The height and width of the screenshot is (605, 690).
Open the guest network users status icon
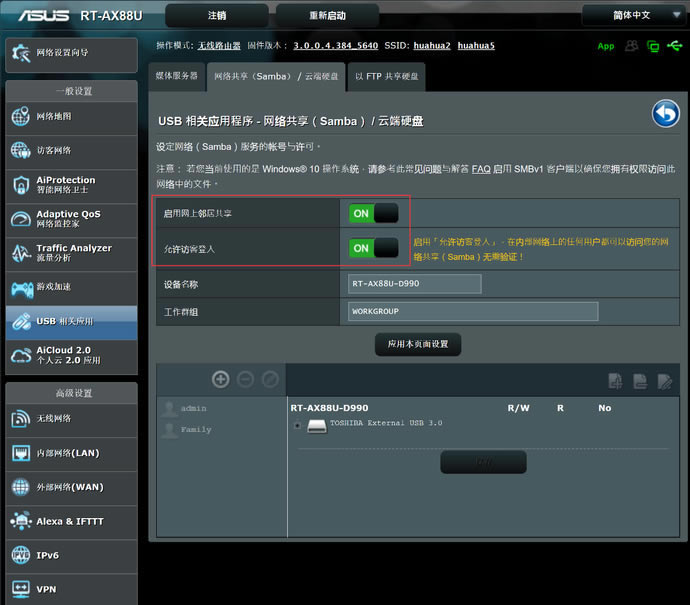pos(631,46)
